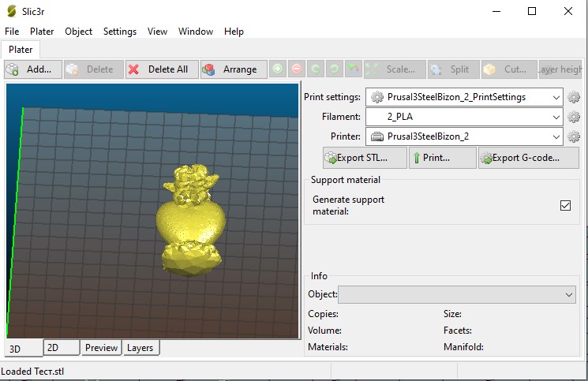
Task: Click the Export G-code button
Action: tap(521, 158)
